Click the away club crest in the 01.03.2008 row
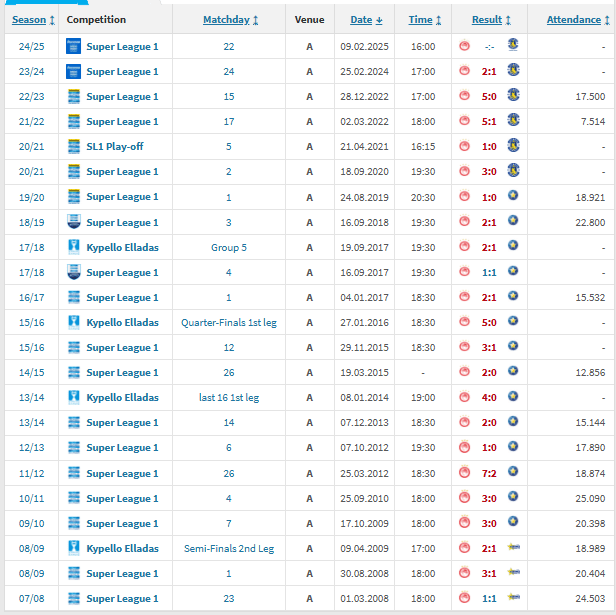This screenshot has height=615, width=616. tap(513, 598)
